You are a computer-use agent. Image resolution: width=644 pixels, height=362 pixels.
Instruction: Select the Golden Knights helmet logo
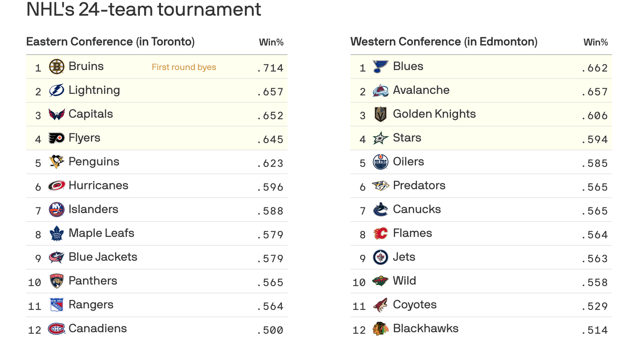[381, 114]
